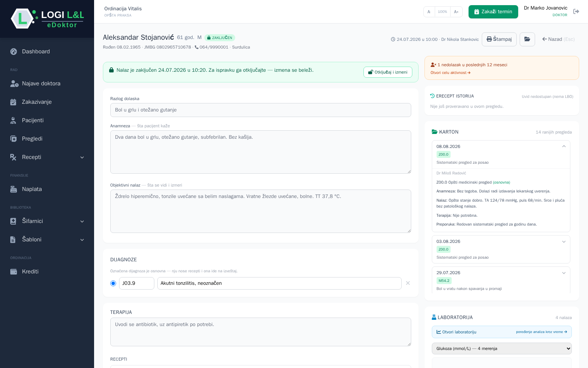Click Ordinacija Vitalis header name
588x368 pixels.
click(x=123, y=8)
